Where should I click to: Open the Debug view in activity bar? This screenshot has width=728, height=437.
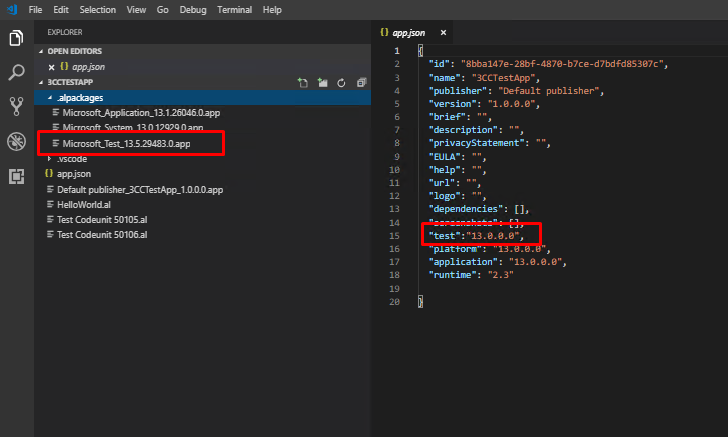pyautogui.click(x=16, y=141)
